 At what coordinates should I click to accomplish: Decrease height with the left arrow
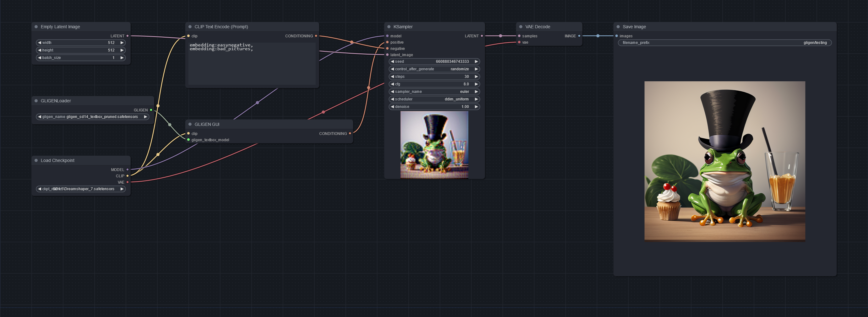(x=40, y=50)
